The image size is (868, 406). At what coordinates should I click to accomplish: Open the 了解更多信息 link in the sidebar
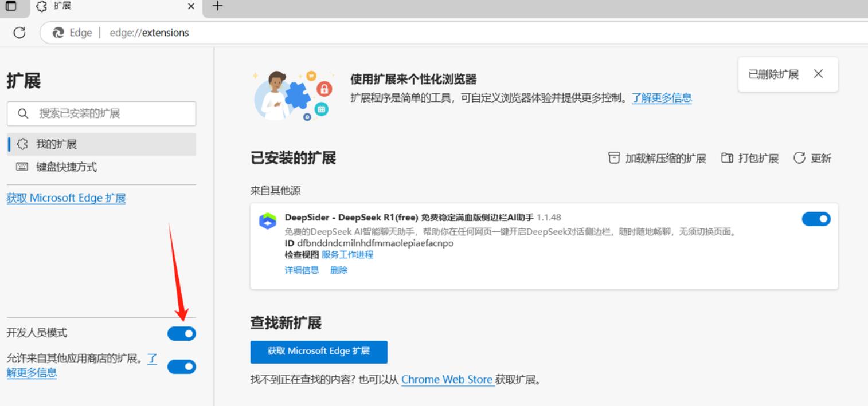(x=32, y=373)
